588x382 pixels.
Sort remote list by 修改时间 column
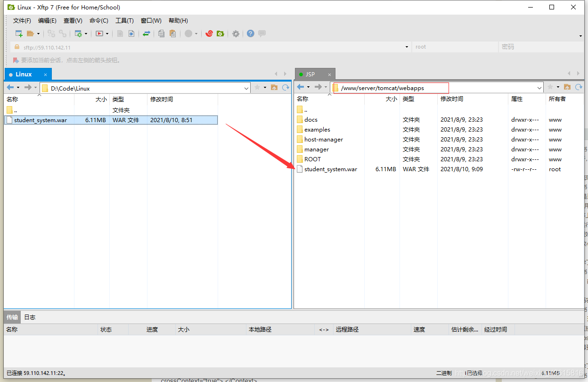[473, 99]
